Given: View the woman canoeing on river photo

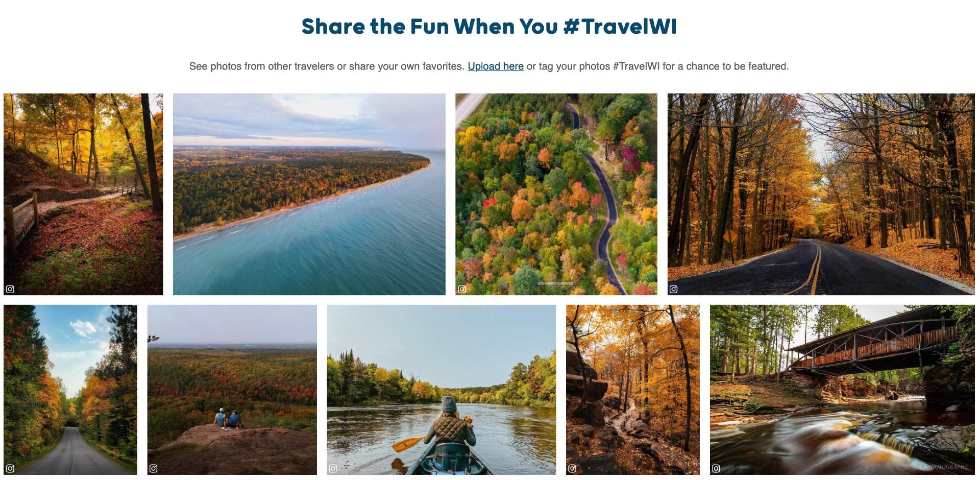Looking at the screenshot, I should click(442, 390).
